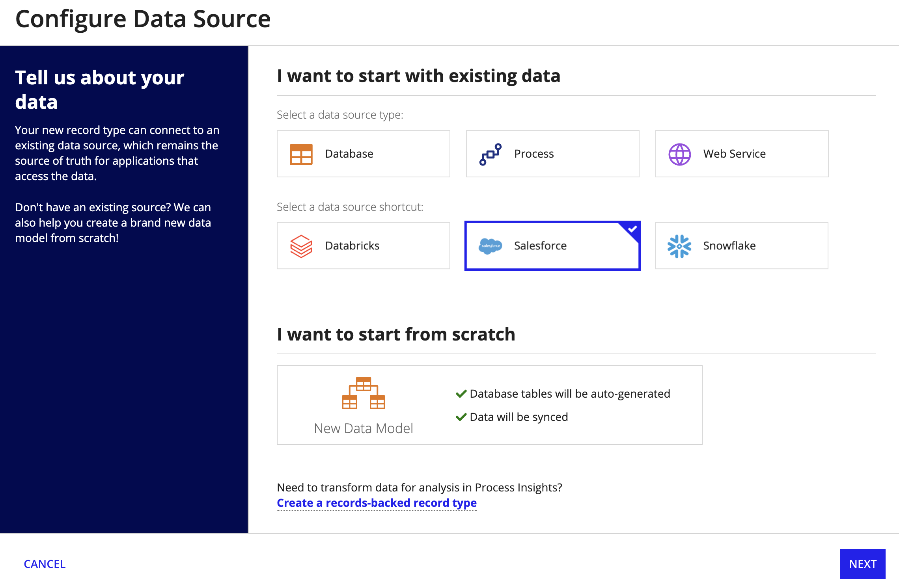Select the Databricks shortcut label
This screenshot has width=899, height=588.
(352, 246)
